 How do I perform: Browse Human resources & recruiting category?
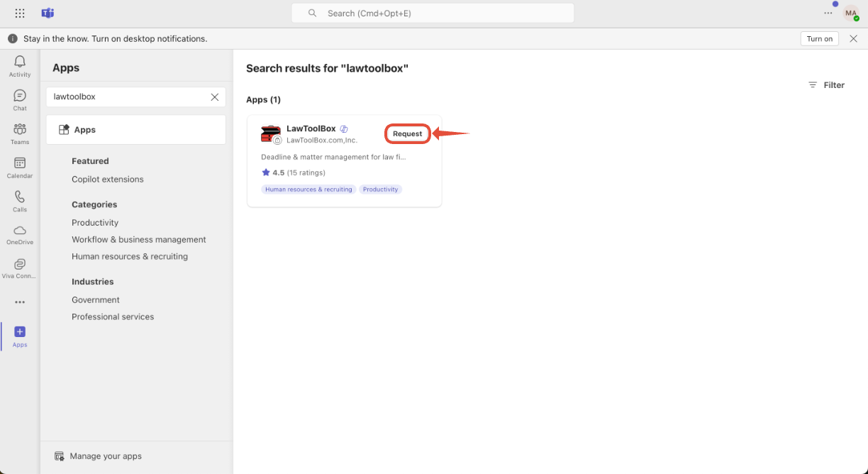point(130,257)
